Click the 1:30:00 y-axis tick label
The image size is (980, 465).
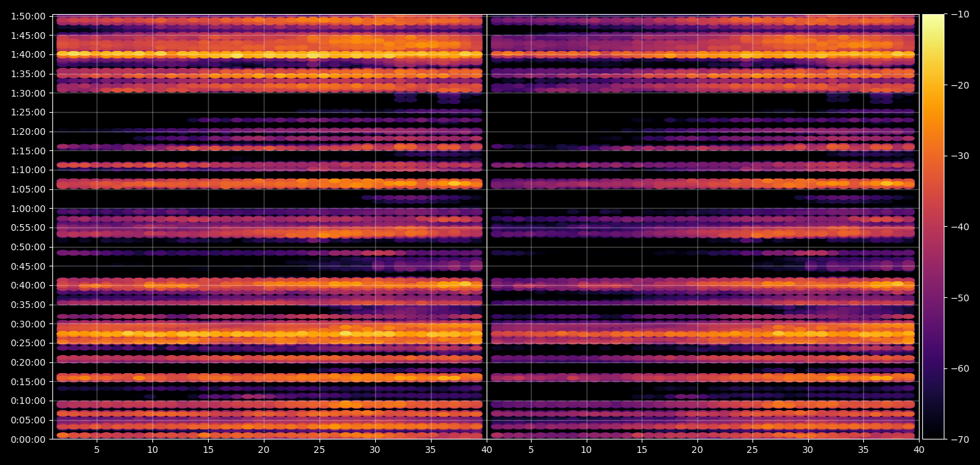click(28, 93)
